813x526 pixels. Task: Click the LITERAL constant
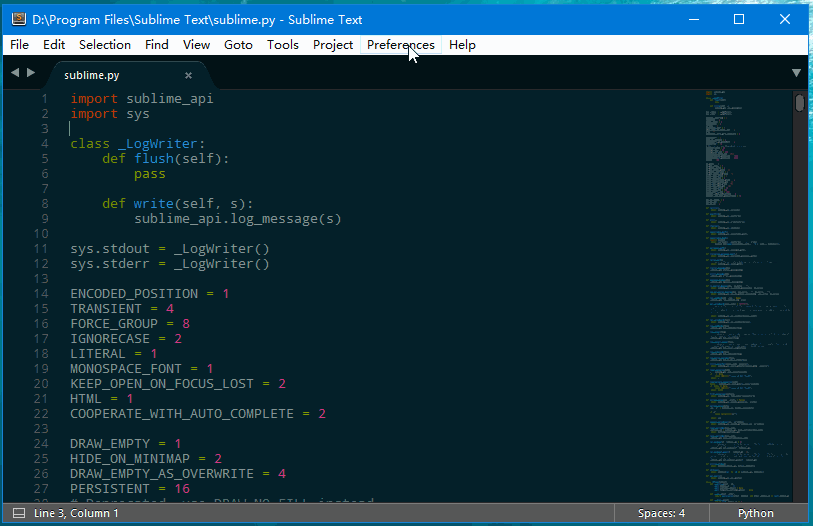pyautogui.click(x=98, y=354)
